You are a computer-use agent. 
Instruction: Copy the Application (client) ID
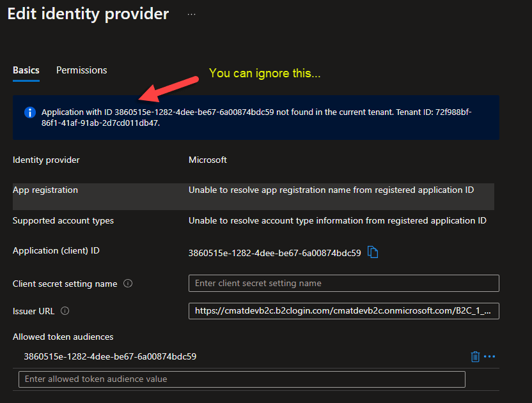(x=373, y=252)
